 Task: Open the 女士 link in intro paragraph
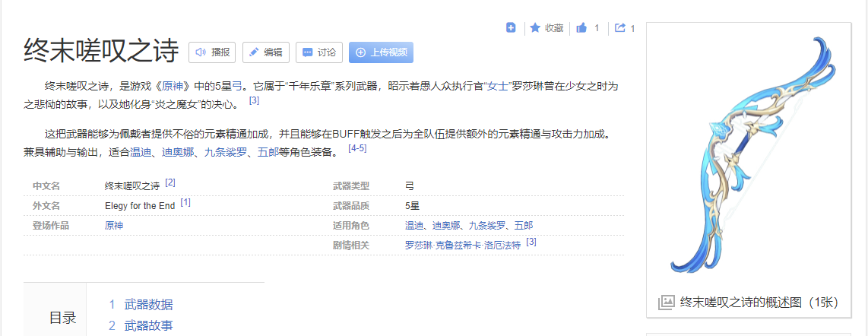pos(498,86)
